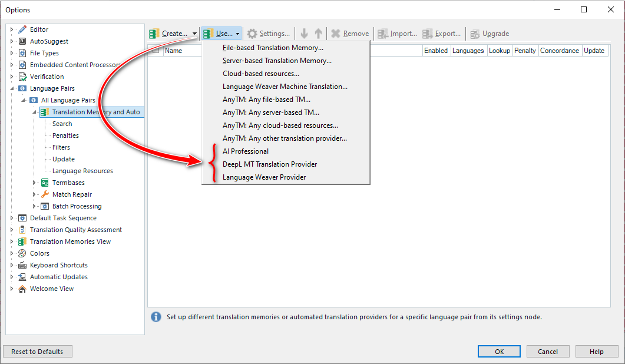Click Reset to Defaults button
625x364 pixels.
tap(38, 352)
